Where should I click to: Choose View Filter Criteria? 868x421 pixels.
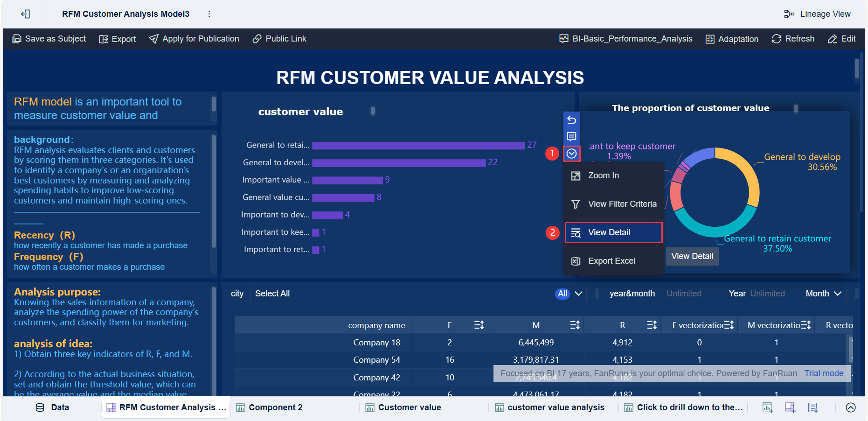click(613, 204)
